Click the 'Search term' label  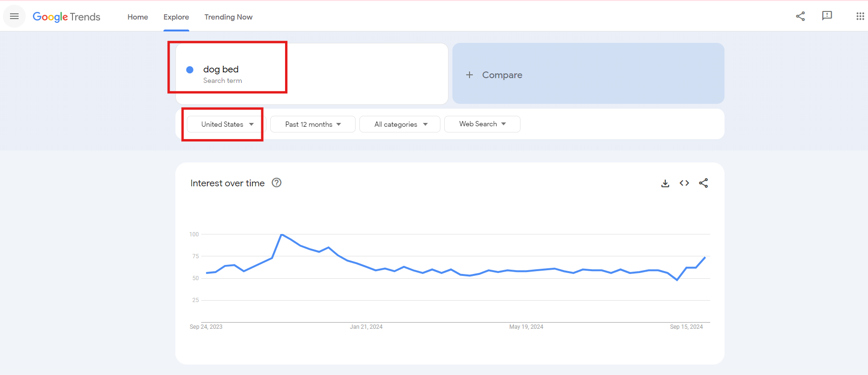pos(223,81)
